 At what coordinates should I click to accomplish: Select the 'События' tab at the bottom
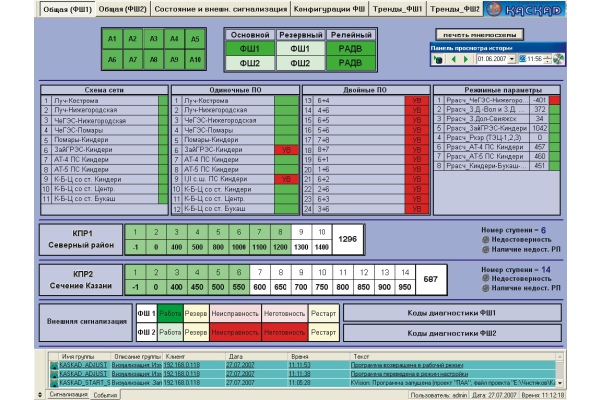(x=107, y=395)
